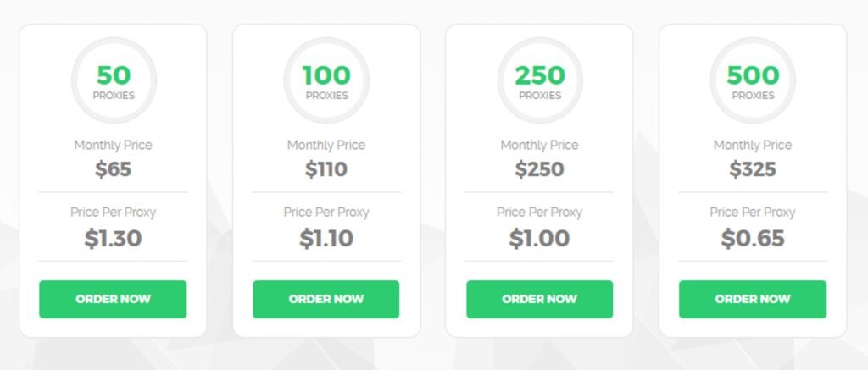This screenshot has height=370, width=868.
Task: Order the 250 proxies plan now
Action: point(540,299)
